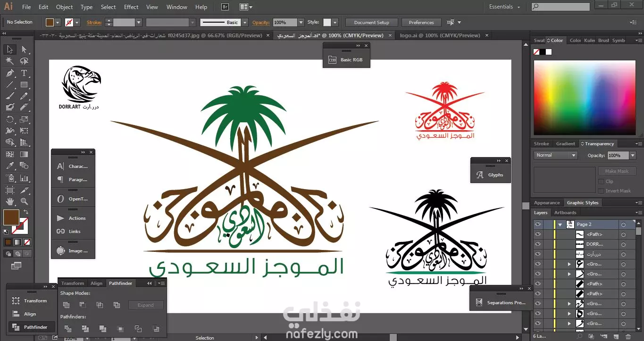Pick the Lasso tool
Screen dimensions: 644x341
[x=24, y=61]
